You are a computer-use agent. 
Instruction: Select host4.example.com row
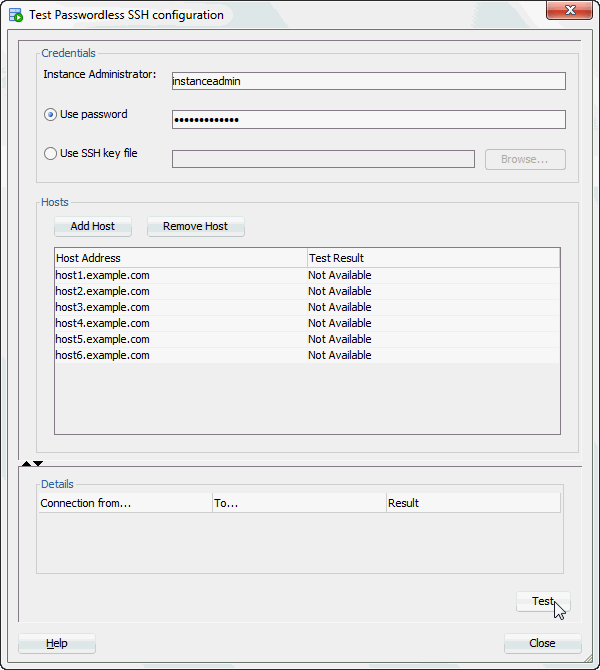[x=307, y=323]
